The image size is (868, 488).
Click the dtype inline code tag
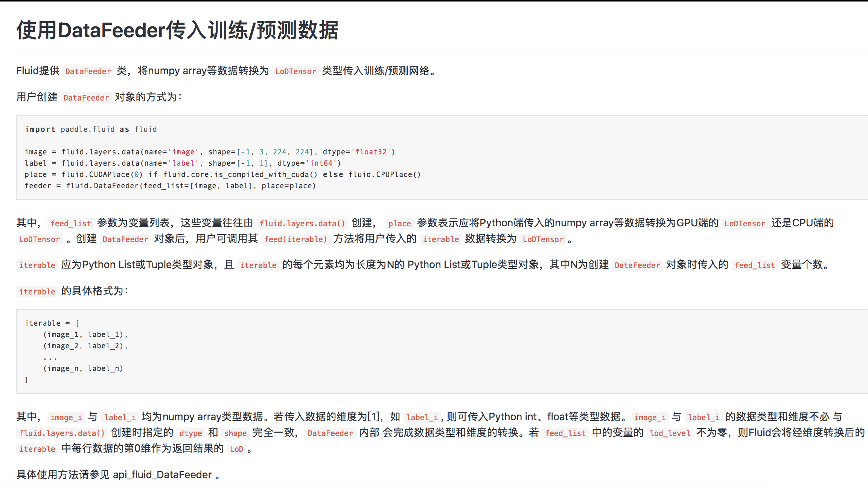click(190, 433)
